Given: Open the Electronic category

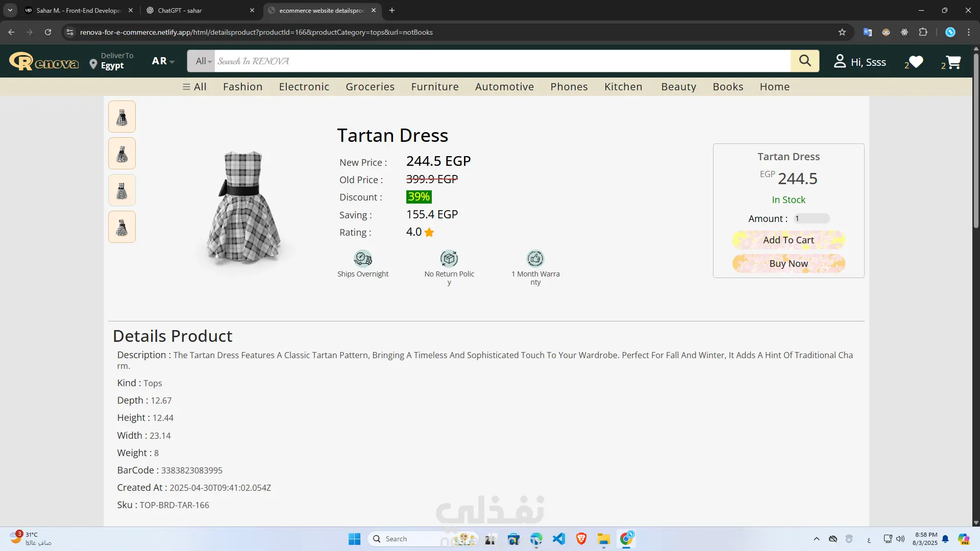Looking at the screenshot, I should [304, 87].
